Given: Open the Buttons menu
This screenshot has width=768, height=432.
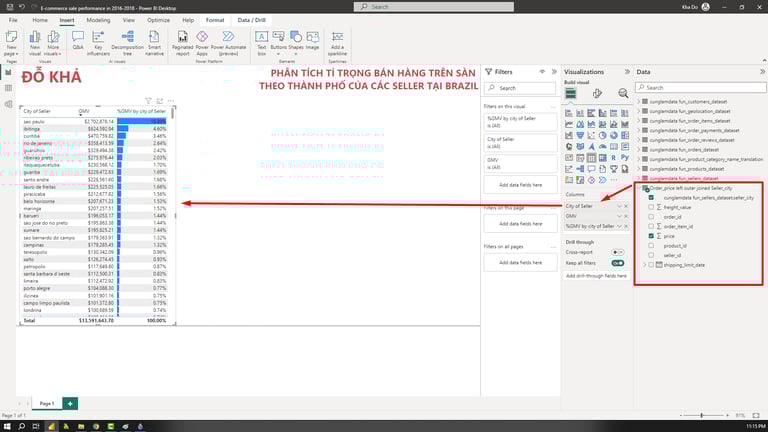Looking at the screenshot, I should pos(278,43).
